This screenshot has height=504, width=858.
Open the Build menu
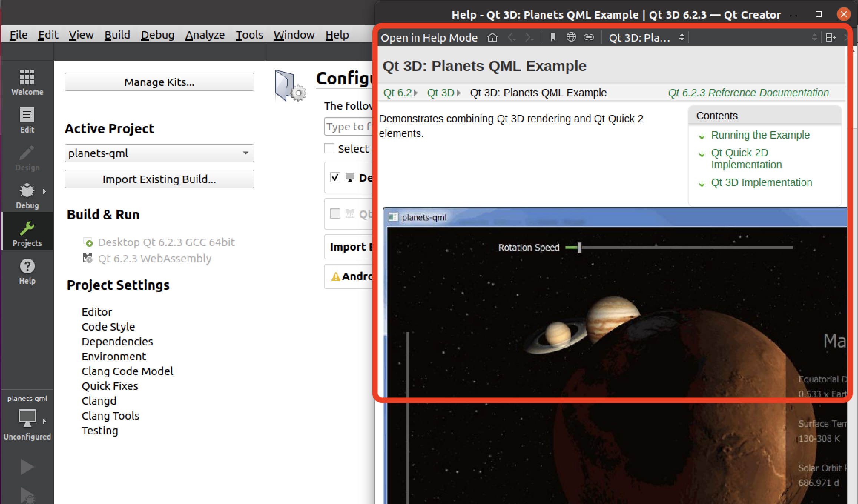tap(117, 35)
